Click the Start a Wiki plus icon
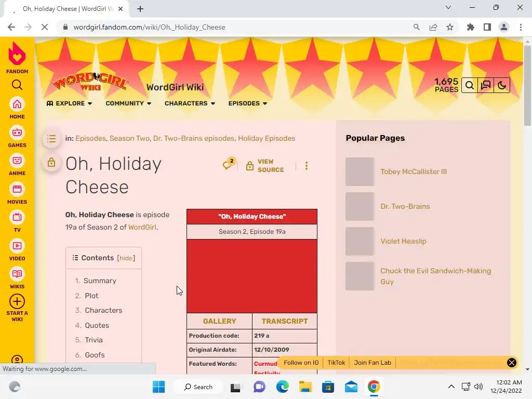The height and width of the screenshot is (399, 532). tap(17, 301)
